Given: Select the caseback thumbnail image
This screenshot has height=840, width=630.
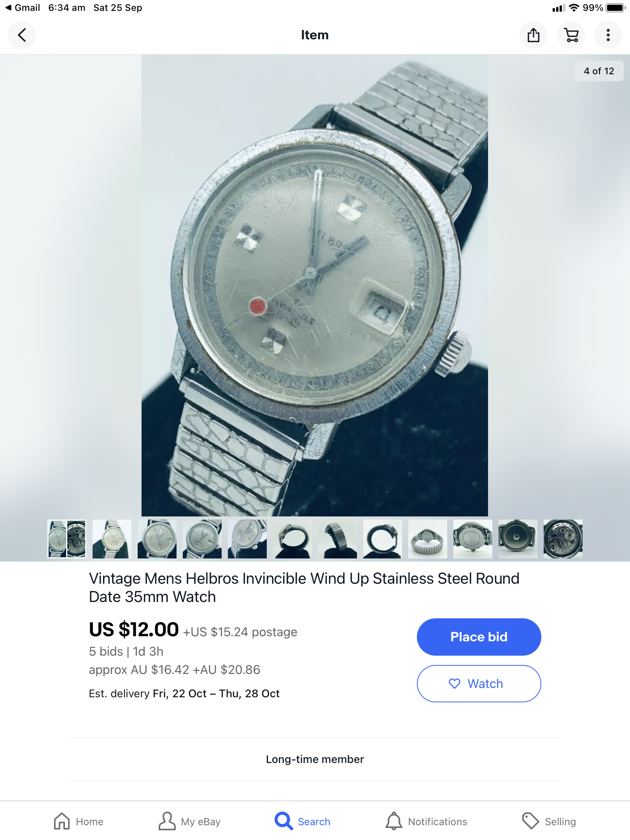Looking at the screenshot, I should tap(473, 539).
